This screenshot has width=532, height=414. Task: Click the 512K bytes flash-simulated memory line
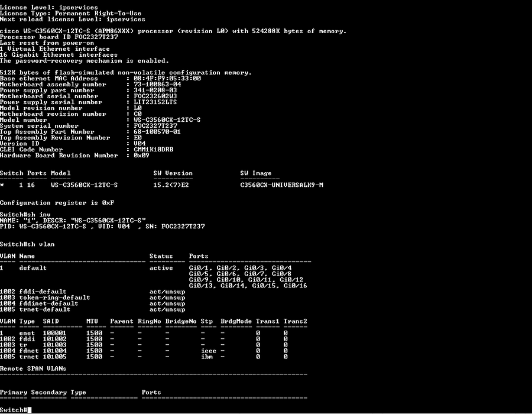(x=126, y=73)
